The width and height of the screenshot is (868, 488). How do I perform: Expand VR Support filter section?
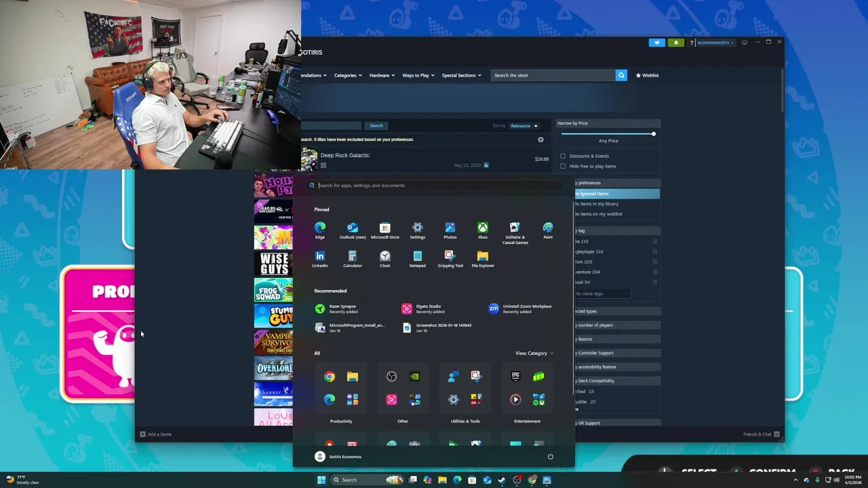(616, 423)
